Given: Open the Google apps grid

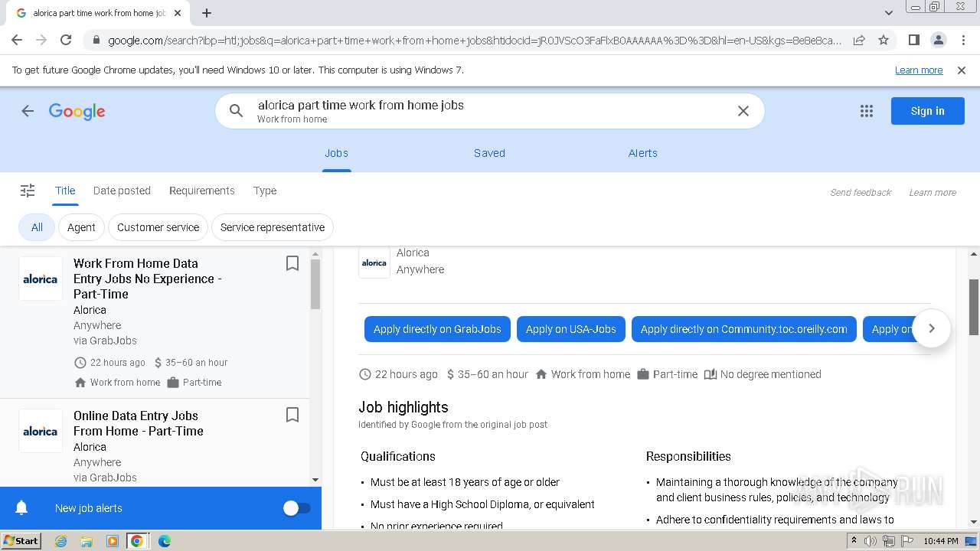Looking at the screenshot, I should point(867,111).
